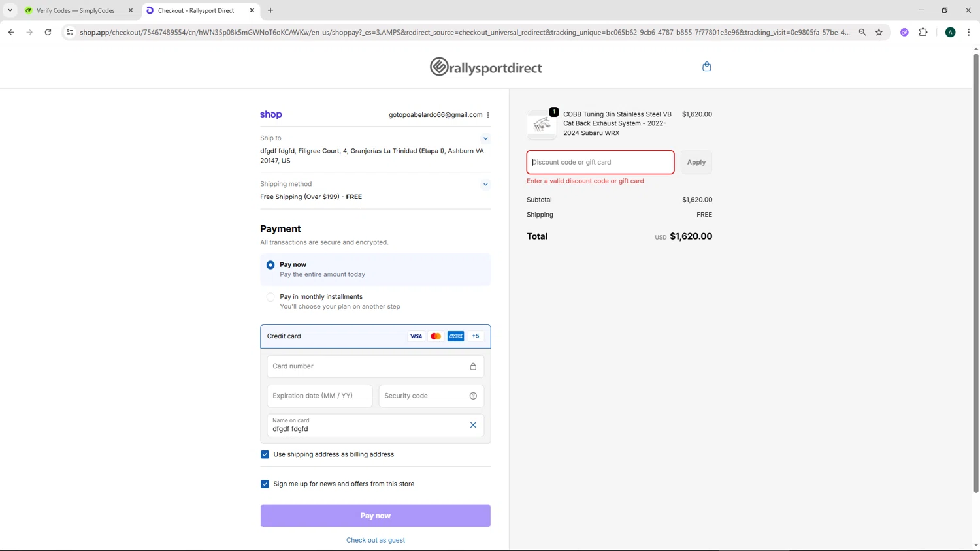Image resolution: width=980 pixels, height=551 pixels.
Task: Click the email gotopoabelardo66@gmail.com
Action: click(435, 115)
